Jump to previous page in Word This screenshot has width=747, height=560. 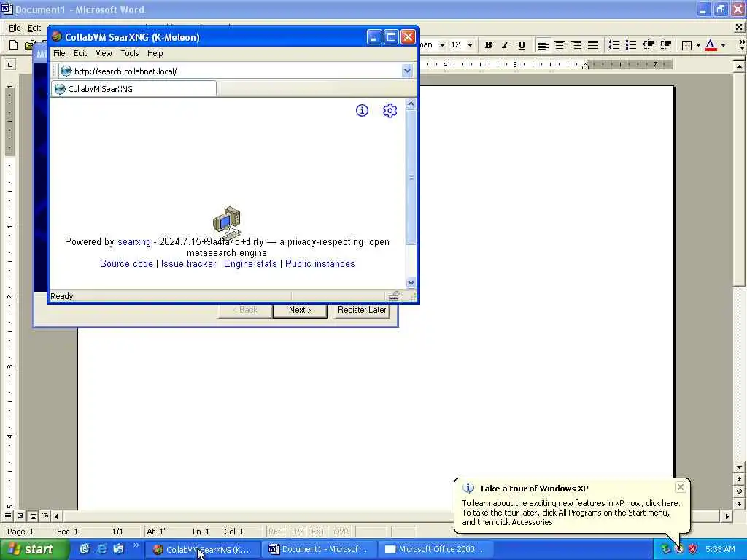click(739, 479)
